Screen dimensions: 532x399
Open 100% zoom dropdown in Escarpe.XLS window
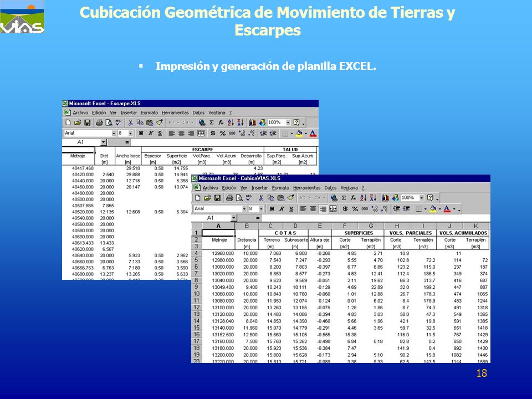pos(288,122)
